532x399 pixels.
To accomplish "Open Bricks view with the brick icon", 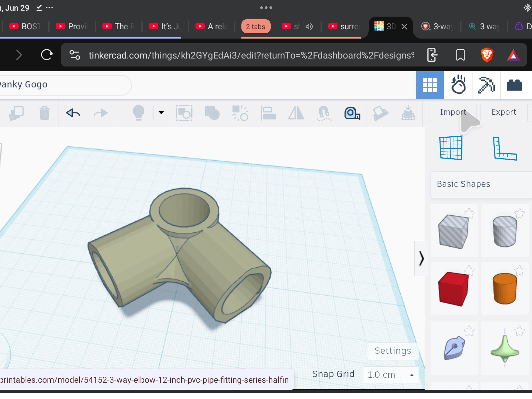I will 514,85.
